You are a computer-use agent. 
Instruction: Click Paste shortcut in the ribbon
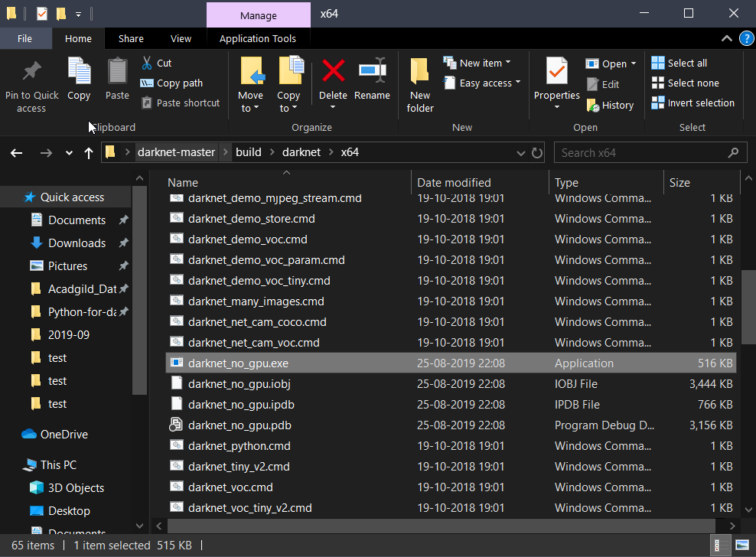(x=181, y=103)
